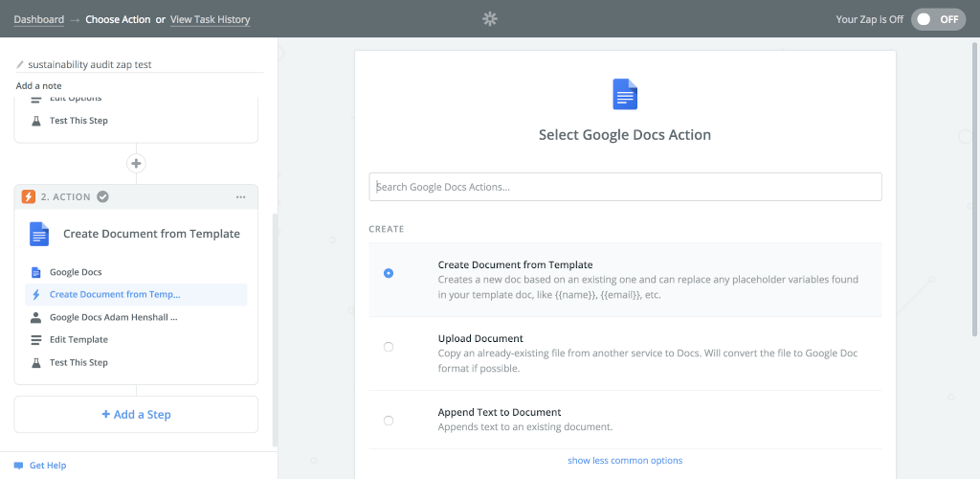Go to Dashboard via the breadcrumb
The height and width of the screenshot is (479, 980).
[38, 19]
